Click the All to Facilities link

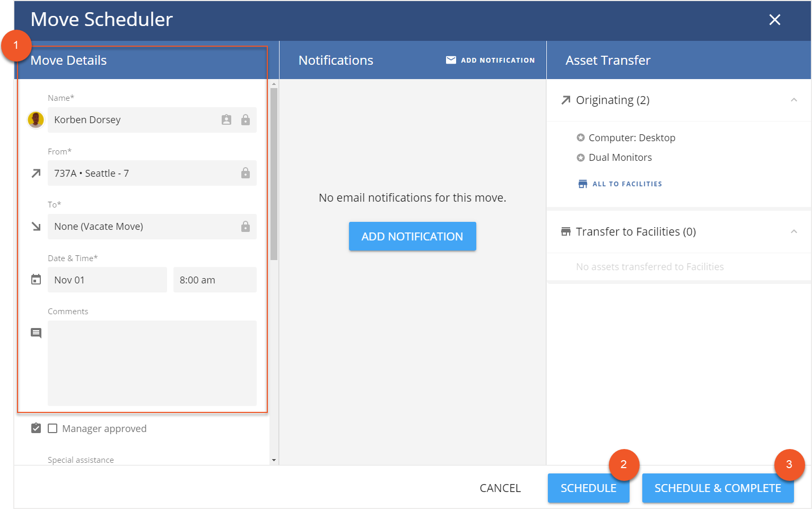(x=626, y=184)
